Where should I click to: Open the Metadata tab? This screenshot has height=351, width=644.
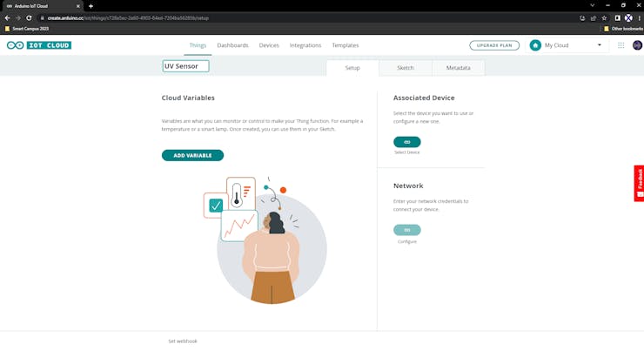[459, 68]
